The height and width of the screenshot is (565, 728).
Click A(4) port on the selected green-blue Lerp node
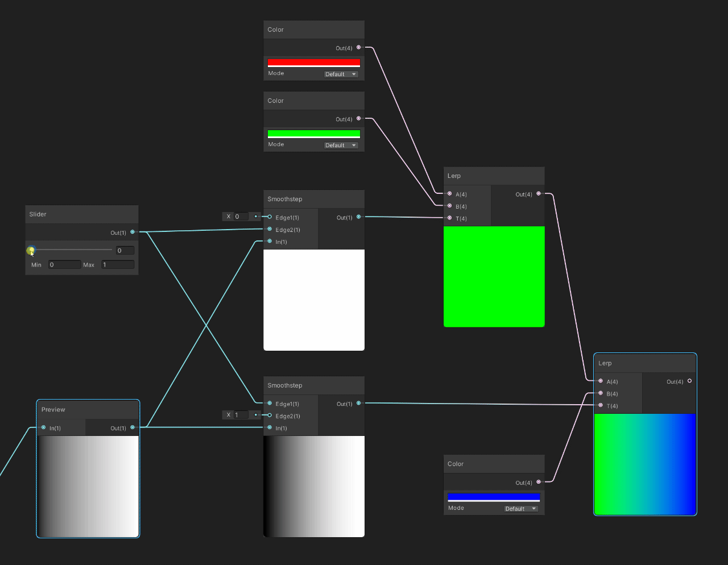601,381
